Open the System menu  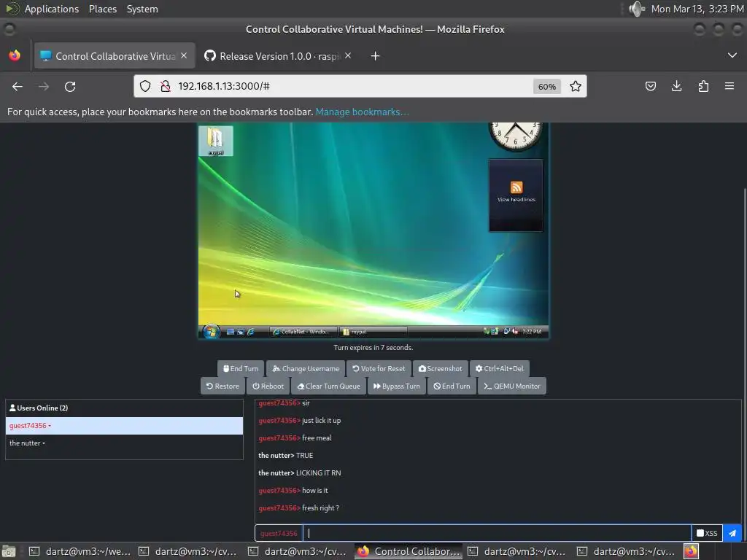tap(142, 9)
